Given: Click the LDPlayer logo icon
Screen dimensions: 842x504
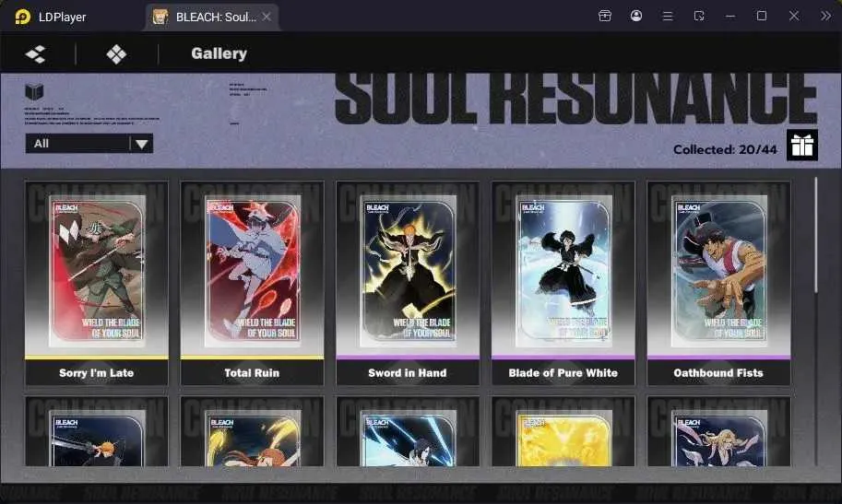Looking at the screenshot, I should point(22,17).
